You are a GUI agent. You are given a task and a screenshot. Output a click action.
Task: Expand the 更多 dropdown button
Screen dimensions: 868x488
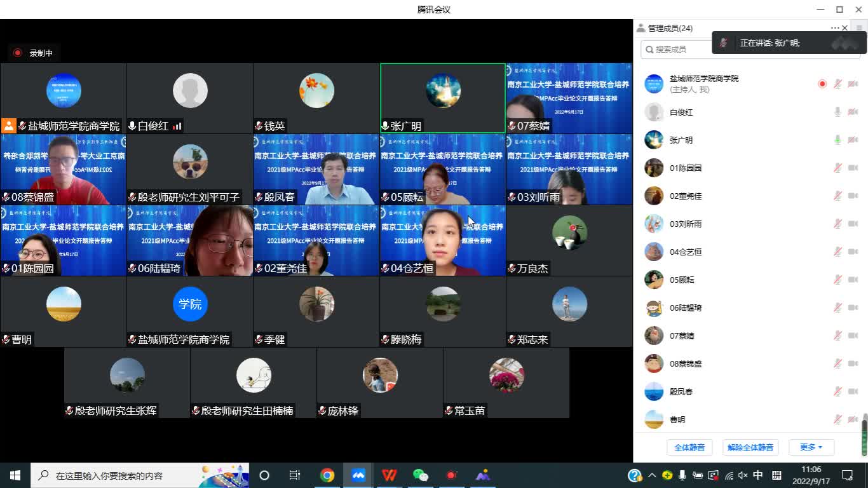click(811, 447)
